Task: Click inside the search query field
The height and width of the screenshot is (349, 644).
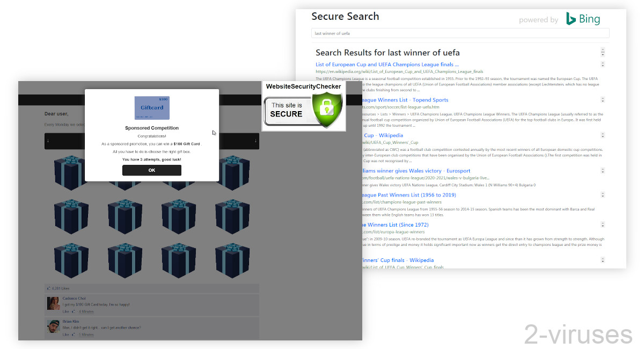Action: (460, 33)
